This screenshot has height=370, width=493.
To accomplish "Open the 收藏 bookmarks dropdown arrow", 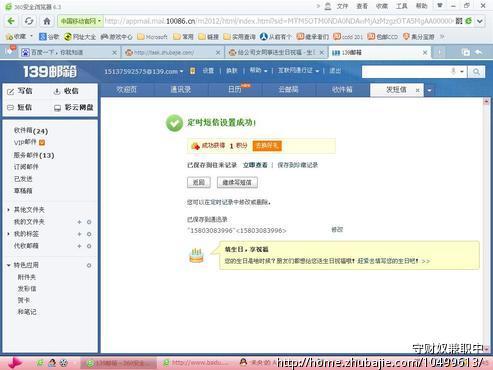I will [31, 36].
